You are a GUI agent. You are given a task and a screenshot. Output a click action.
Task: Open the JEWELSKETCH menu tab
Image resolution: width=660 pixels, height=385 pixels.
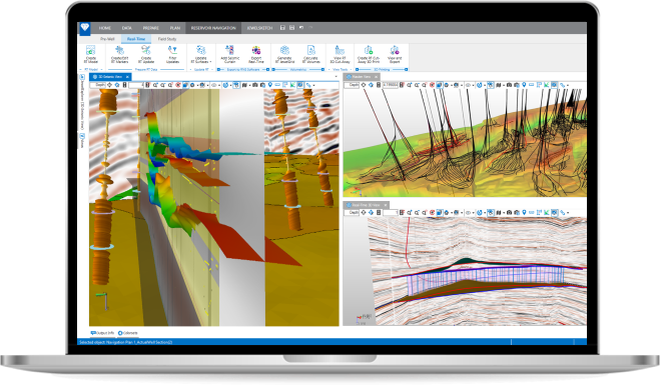(x=260, y=28)
